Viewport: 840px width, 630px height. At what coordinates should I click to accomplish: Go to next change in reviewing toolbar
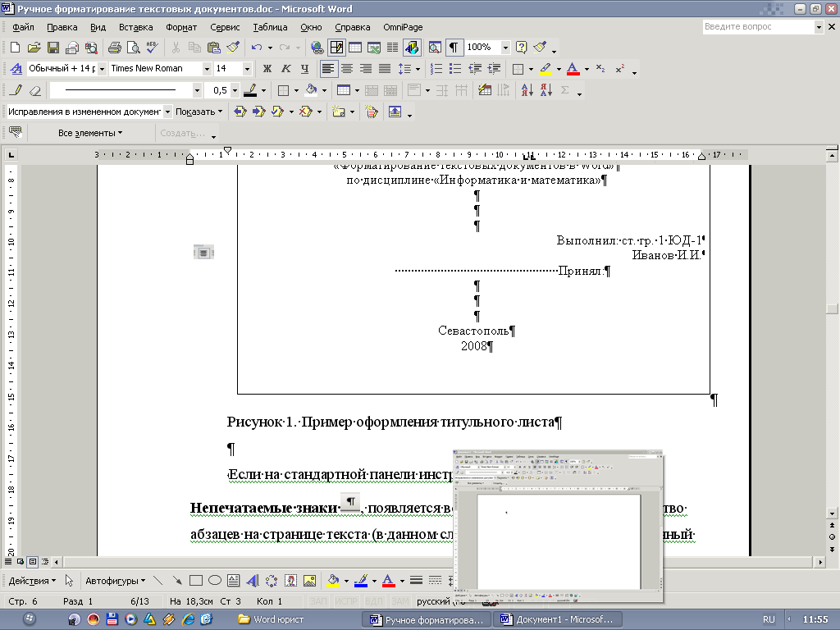258,112
